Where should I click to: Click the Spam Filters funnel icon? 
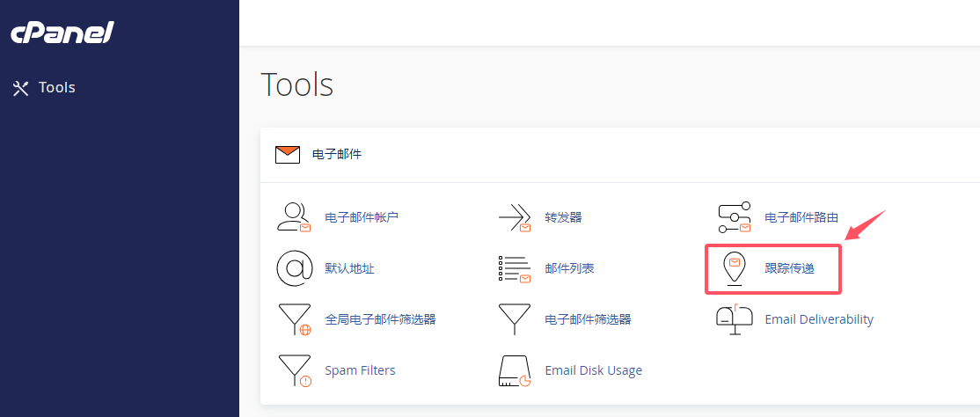(x=295, y=371)
